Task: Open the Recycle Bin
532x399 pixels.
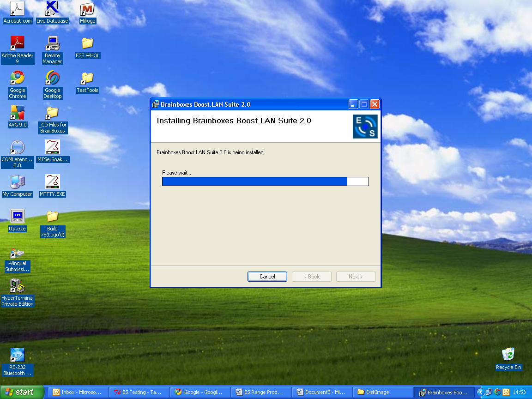Action: [x=508, y=353]
